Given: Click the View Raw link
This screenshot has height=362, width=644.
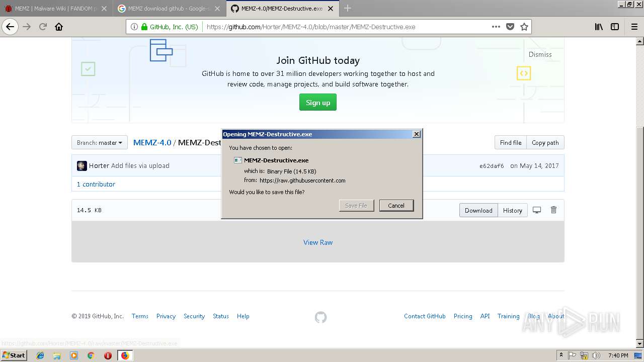Looking at the screenshot, I should [318, 242].
